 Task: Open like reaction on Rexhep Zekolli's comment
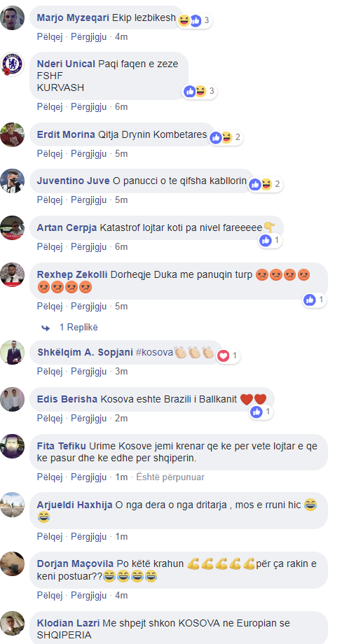pyautogui.click(x=315, y=300)
